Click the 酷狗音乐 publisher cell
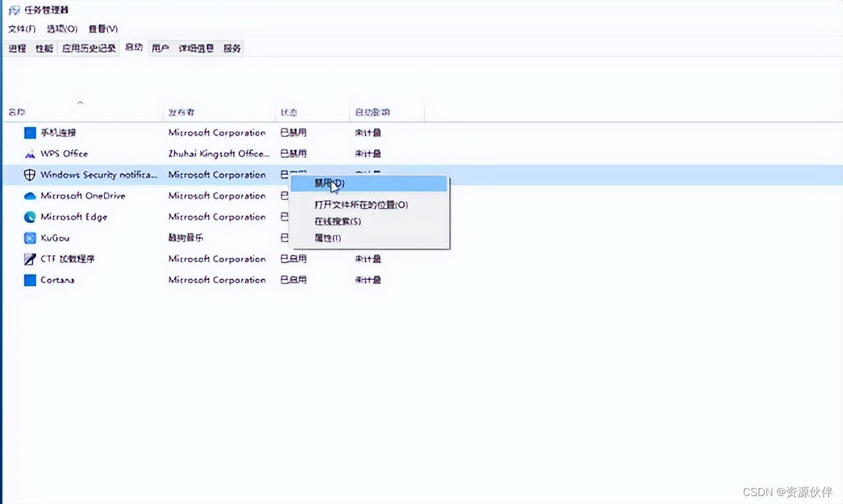Viewport: 843px width, 504px height. [x=186, y=238]
